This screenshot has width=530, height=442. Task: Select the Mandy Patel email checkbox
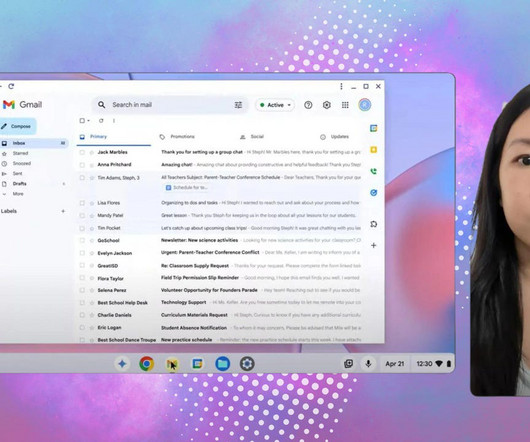(82, 216)
